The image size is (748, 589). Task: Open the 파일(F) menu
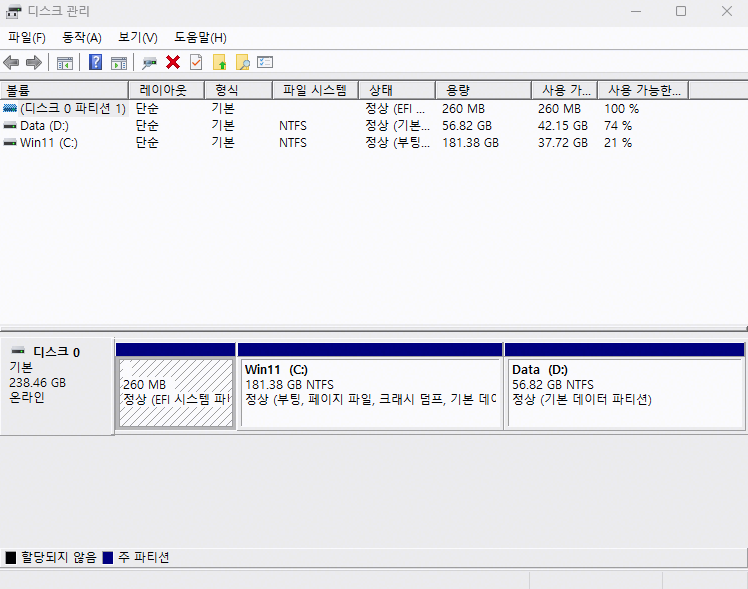[x=27, y=38]
